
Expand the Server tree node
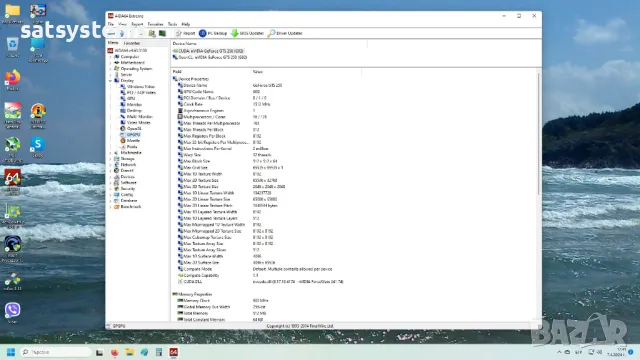coord(110,75)
